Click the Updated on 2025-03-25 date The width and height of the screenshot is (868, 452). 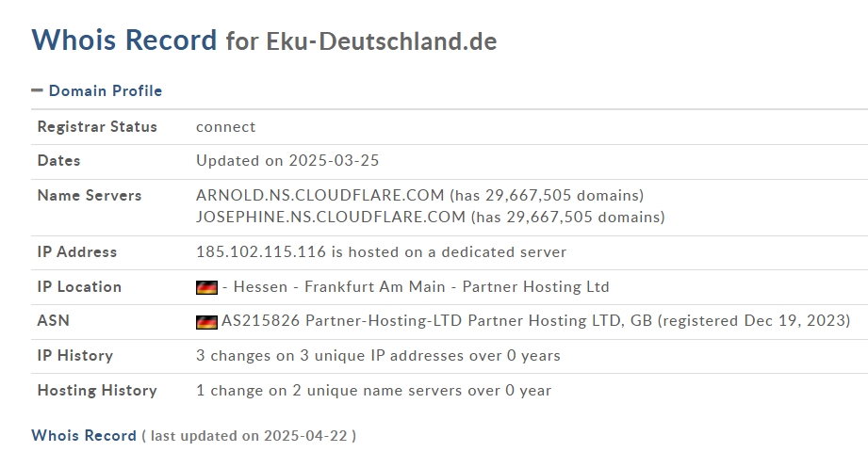coord(287,161)
